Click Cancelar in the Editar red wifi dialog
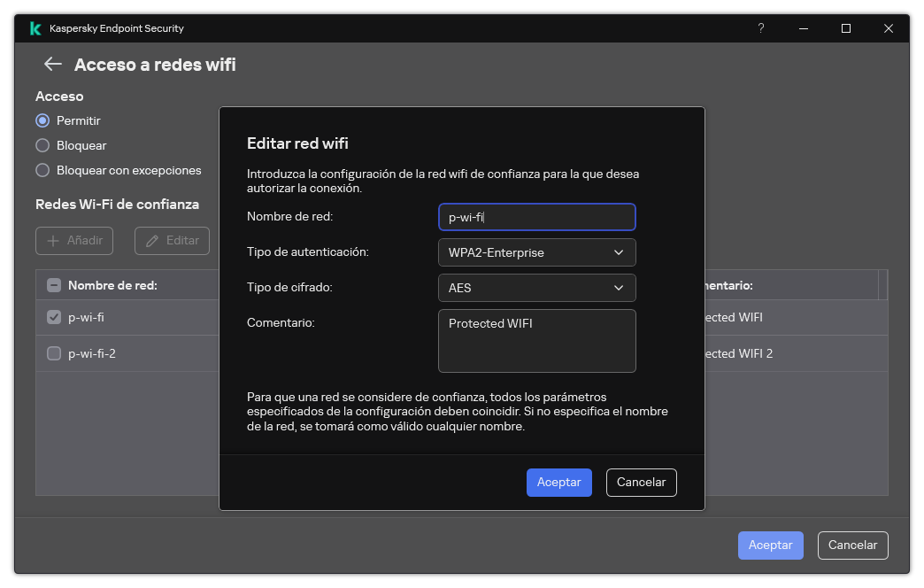This screenshot has width=924, height=588. [641, 482]
